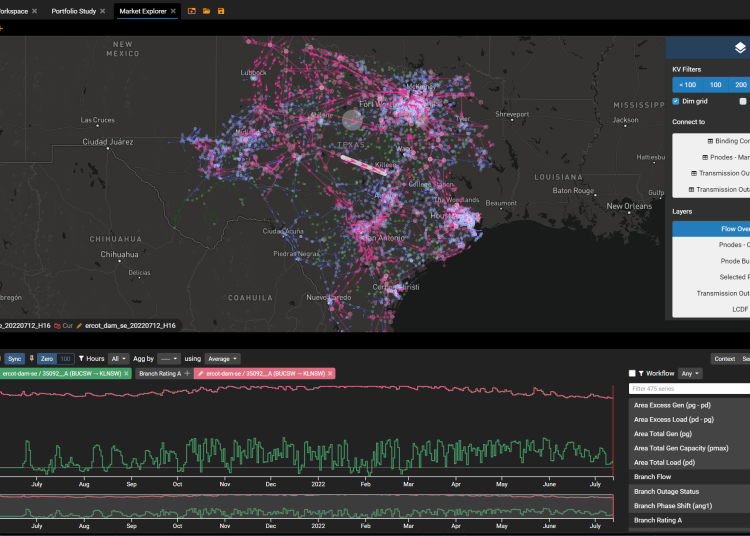Select Area Total Gen Capacity (pmax) series
Image resolution: width=750 pixels, height=536 pixels.
[x=689, y=448]
